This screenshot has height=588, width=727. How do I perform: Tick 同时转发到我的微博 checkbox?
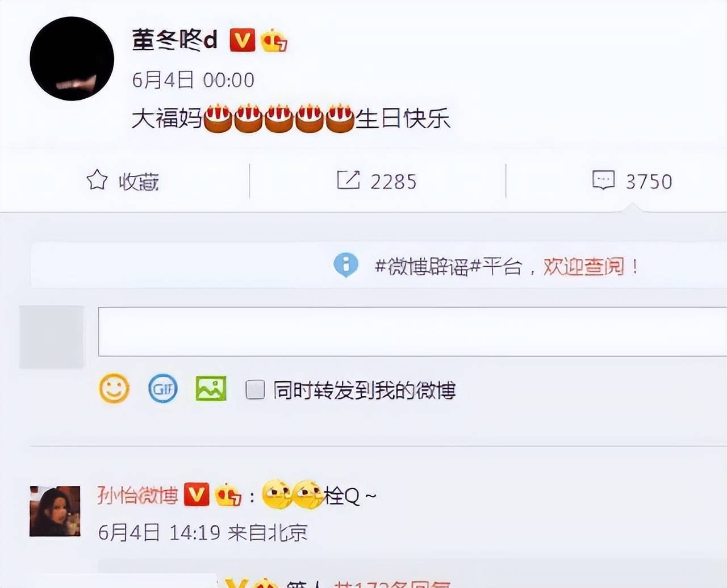pos(255,390)
